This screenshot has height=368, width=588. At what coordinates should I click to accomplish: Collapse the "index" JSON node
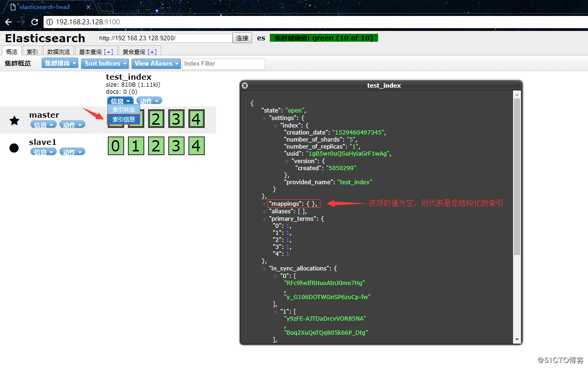(x=276, y=126)
